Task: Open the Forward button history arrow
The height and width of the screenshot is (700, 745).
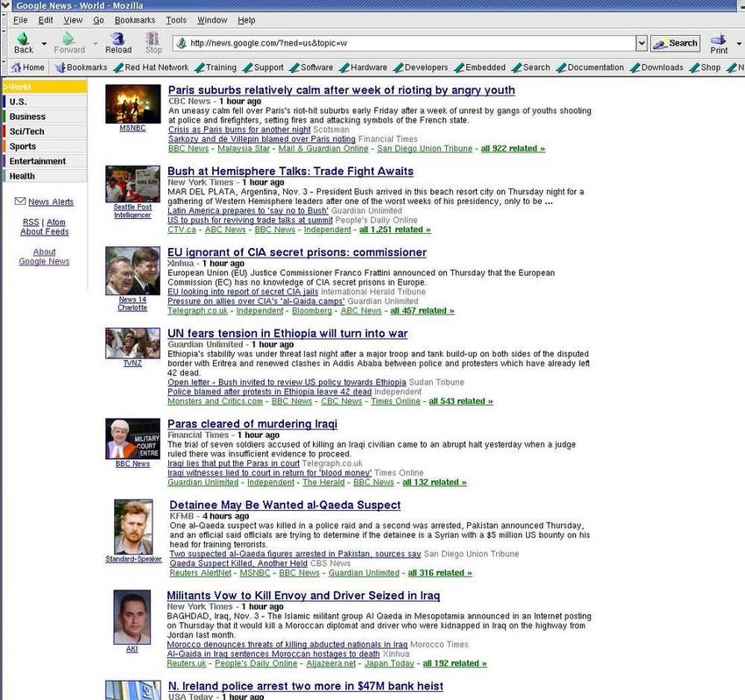Action: click(95, 43)
